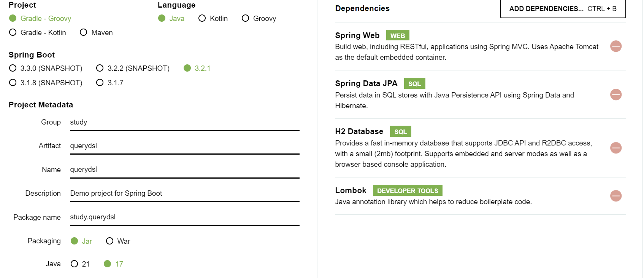Image resolution: width=644 pixels, height=278 pixels.
Task: Remove the Spring Data JPA dependency
Action: coord(616,94)
